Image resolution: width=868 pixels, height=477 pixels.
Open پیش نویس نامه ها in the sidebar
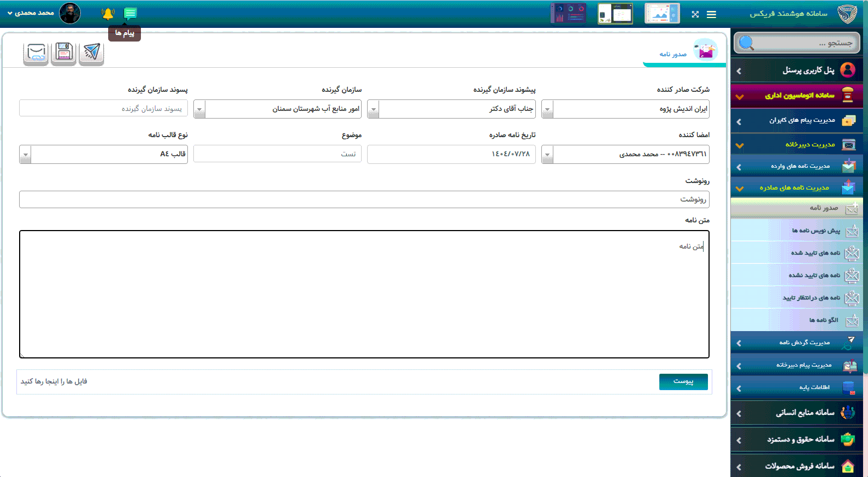point(816,231)
